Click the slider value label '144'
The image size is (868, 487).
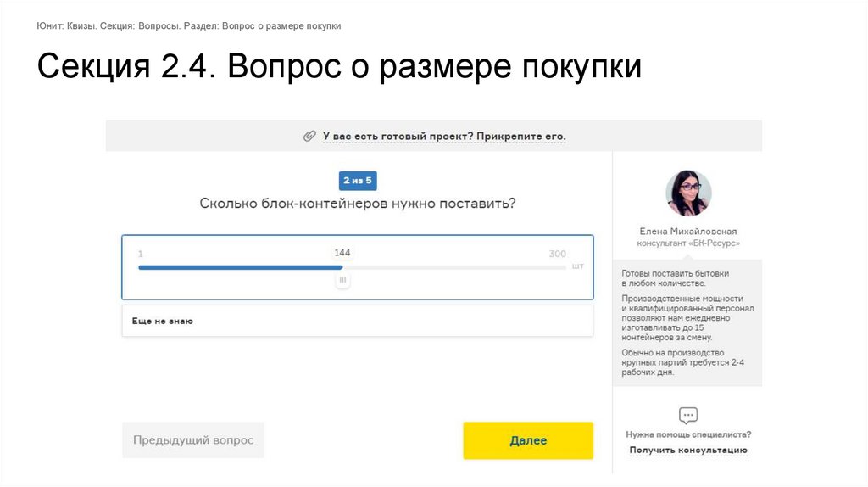(342, 253)
